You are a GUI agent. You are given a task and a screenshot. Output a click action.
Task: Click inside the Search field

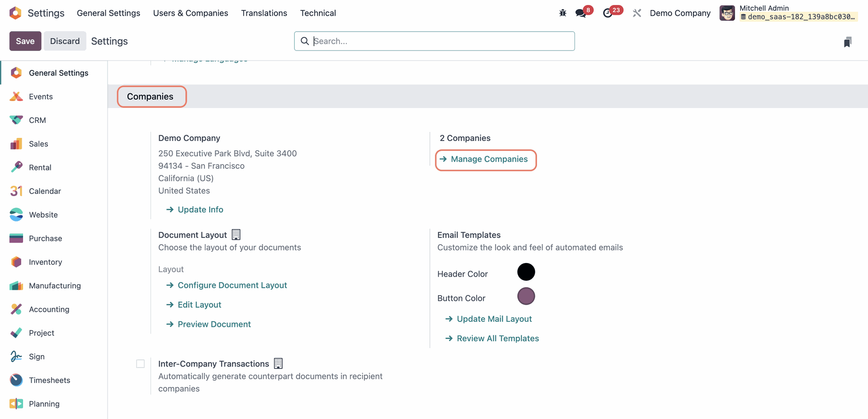click(434, 41)
